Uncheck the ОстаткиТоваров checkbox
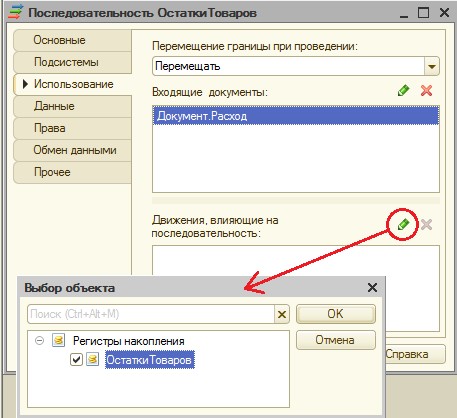 coord(76,360)
